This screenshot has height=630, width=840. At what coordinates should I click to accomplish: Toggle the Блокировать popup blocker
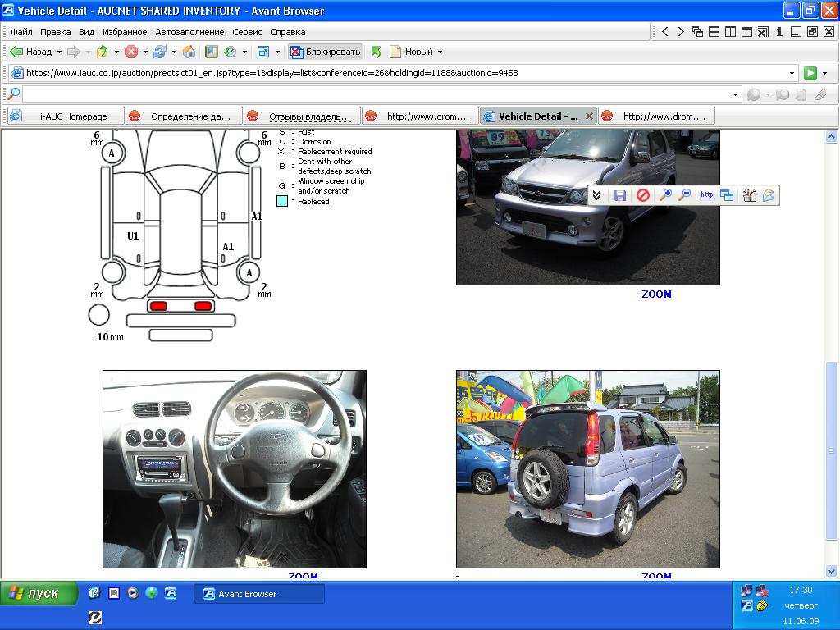point(326,52)
